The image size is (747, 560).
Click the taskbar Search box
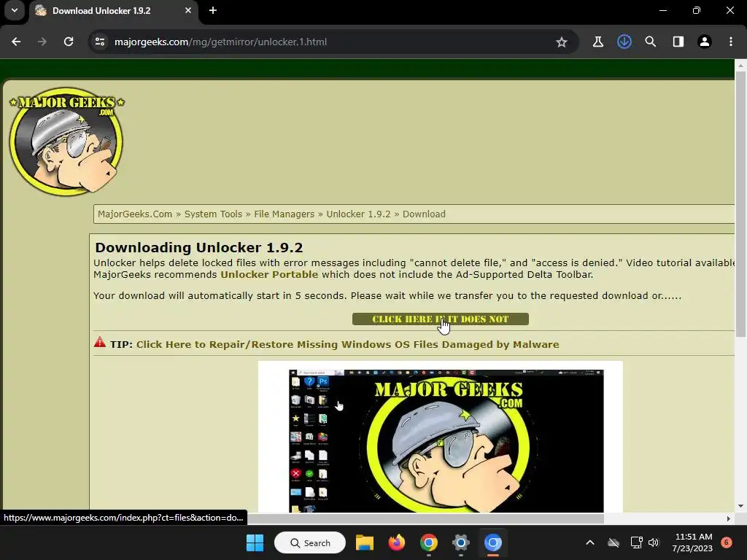click(309, 542)
